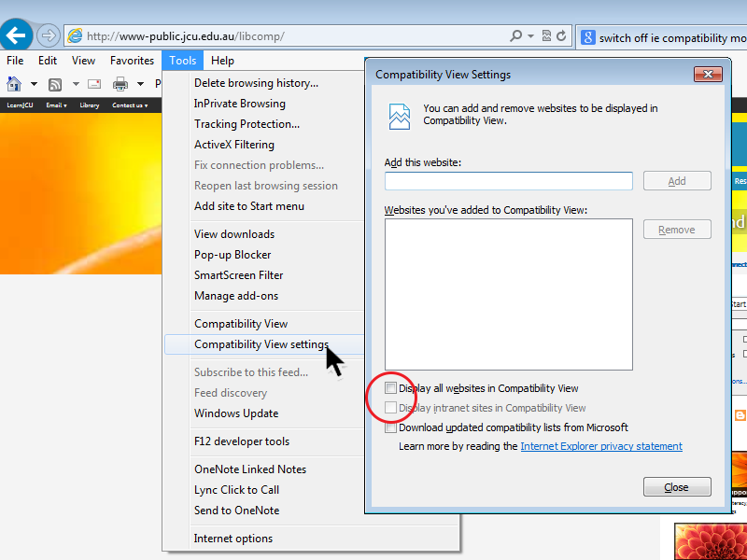Open Internet options
The width and height of the screenshot is (747, 560).
[233, 539]
